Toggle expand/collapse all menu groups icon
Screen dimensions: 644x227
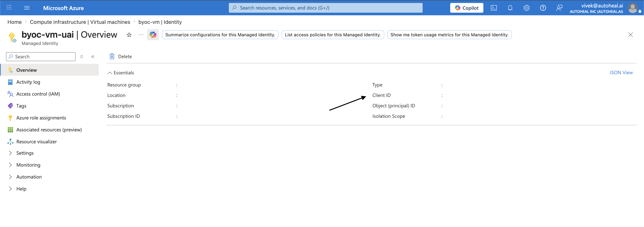(x=81, y=56)
